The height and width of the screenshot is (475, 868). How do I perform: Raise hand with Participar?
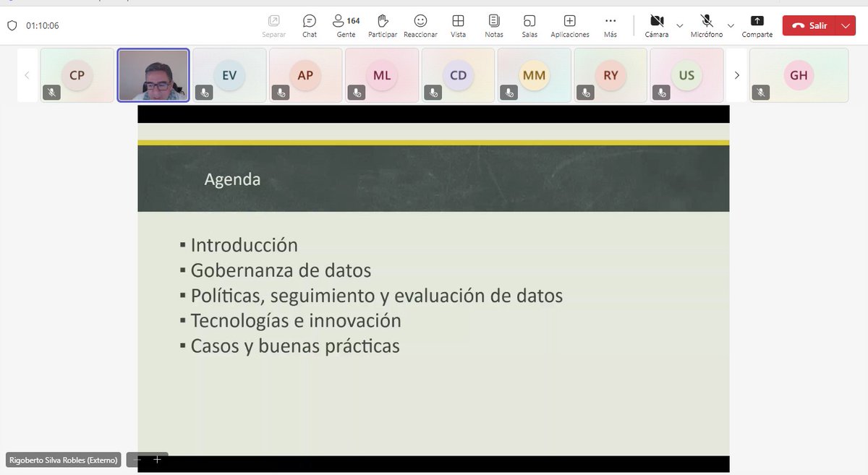383,25
